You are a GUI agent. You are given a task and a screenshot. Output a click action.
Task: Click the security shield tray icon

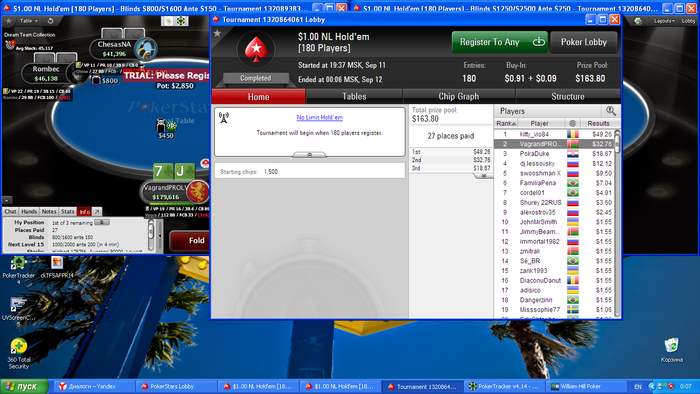pos(670,386)
